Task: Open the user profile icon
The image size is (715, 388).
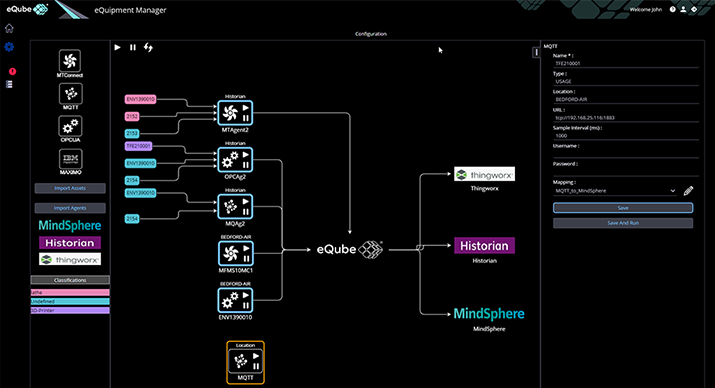Action: coord(683,9)
